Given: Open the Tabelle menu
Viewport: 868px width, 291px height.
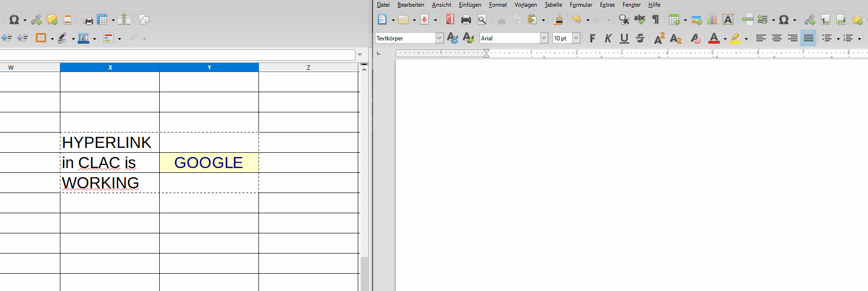Looking at the screenshot, I should coord(553,5).
